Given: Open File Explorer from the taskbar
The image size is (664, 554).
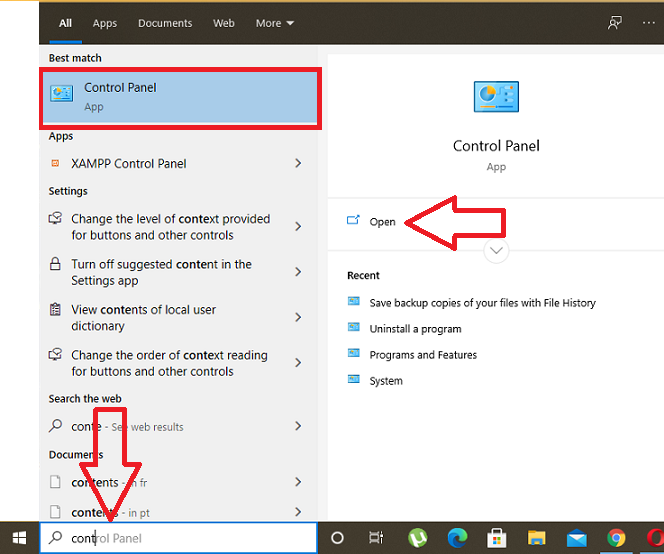Looking at the screenshot, I should pos(536,538).
